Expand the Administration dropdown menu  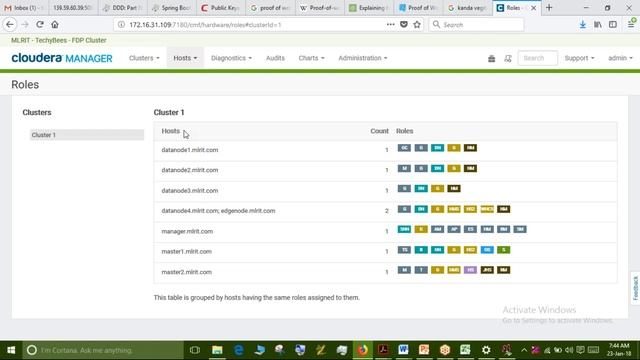point(362,58)
